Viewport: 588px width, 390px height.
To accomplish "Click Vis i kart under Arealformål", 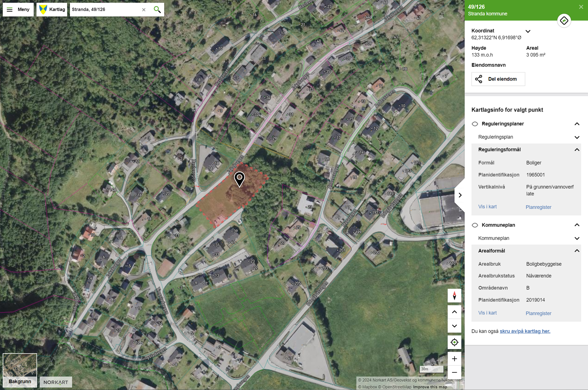I will click(x=487, y=313).
